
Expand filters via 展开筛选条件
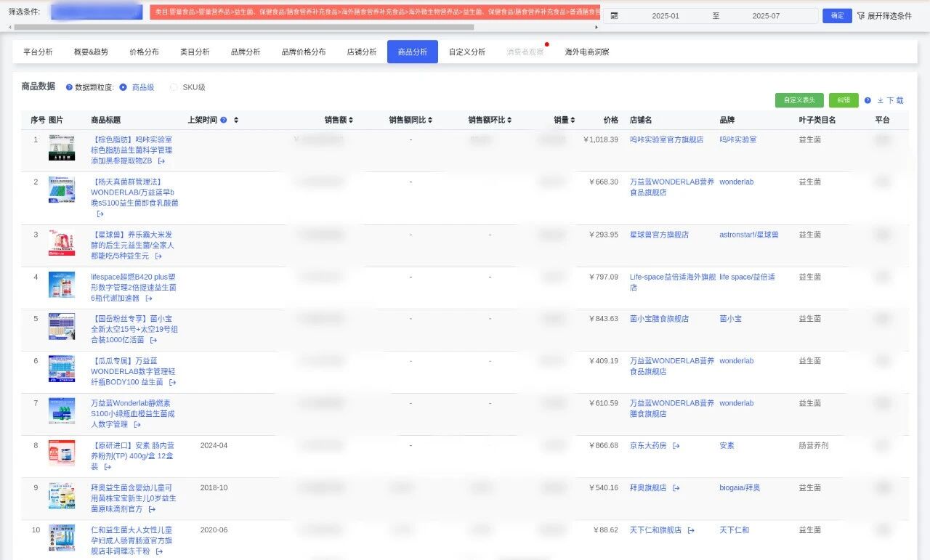[884, 16]
